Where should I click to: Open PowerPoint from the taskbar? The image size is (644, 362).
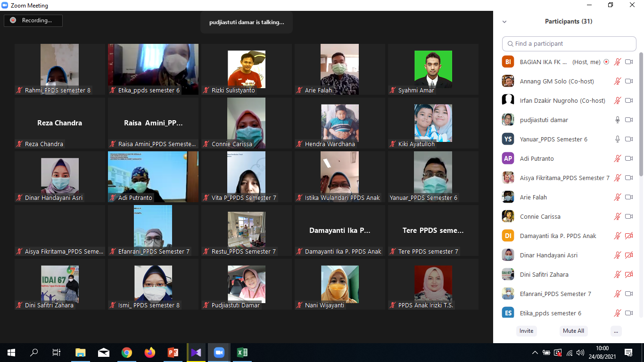pyautogui.click(x=173, y=353)
